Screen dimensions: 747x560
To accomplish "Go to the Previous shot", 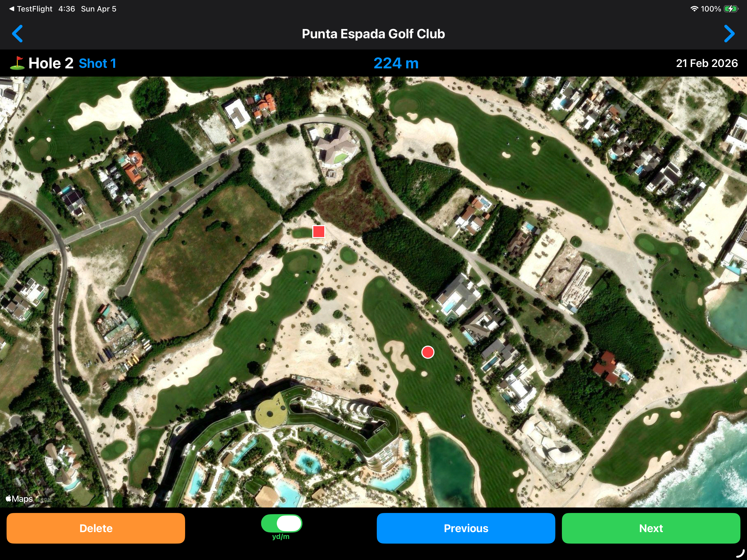I will click(466, 528).
